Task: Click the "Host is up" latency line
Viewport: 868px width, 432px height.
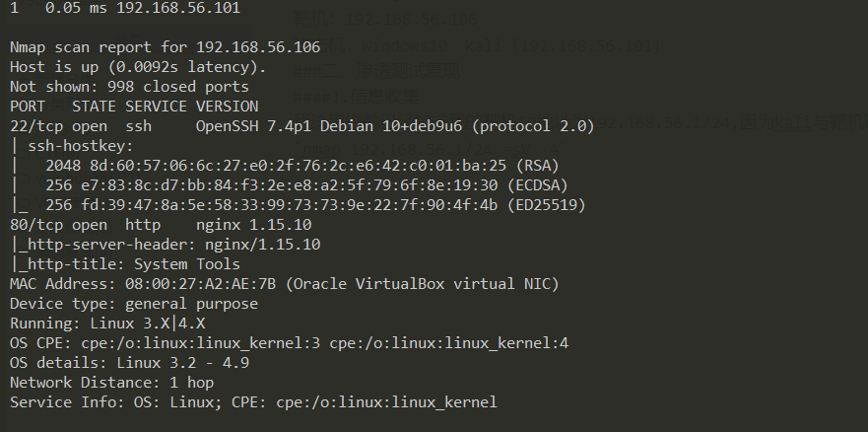Action: click(x=138, y=67)
